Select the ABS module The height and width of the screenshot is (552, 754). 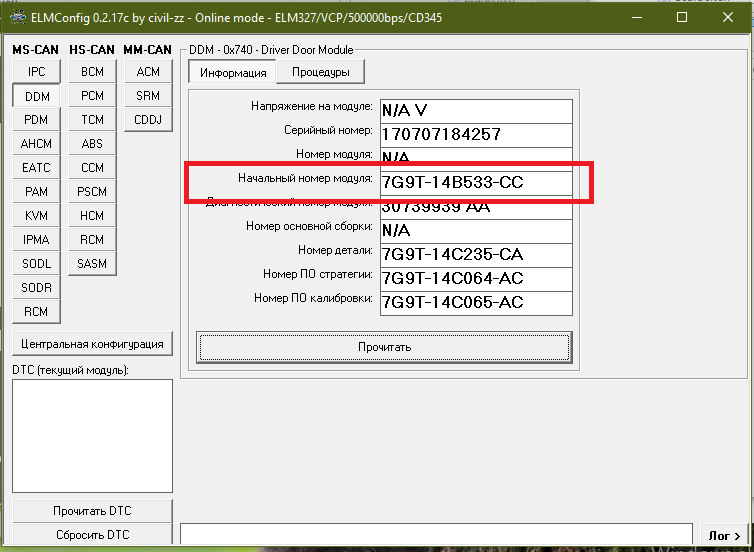point(92,144)
